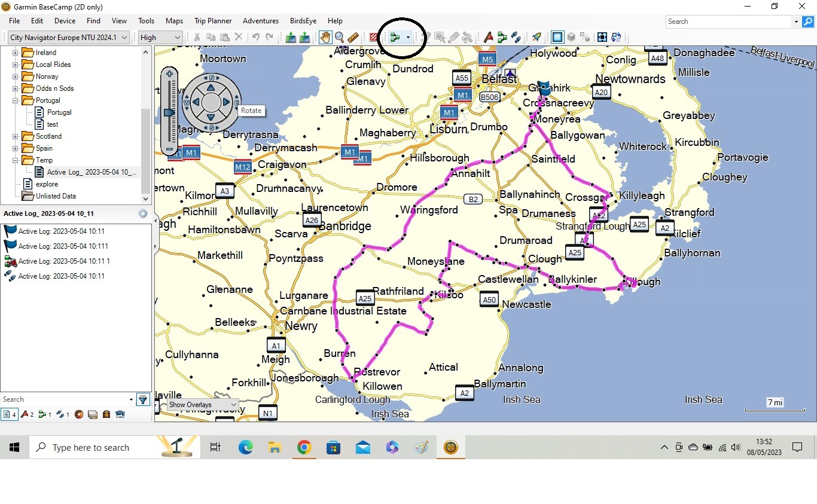Open the New Route tool dropdown arrow
Image resolution: width=817 pixels, height=504 pixels.
click(408, 37)
